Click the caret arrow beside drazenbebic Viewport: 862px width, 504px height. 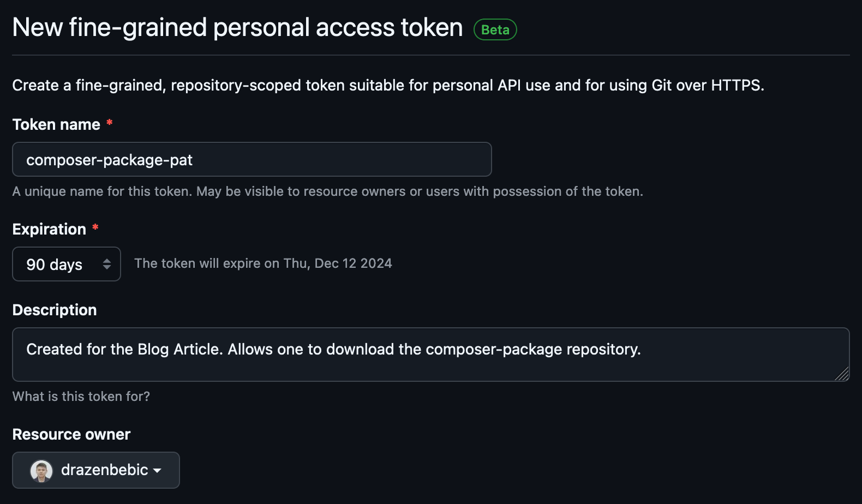coord(157,471)
